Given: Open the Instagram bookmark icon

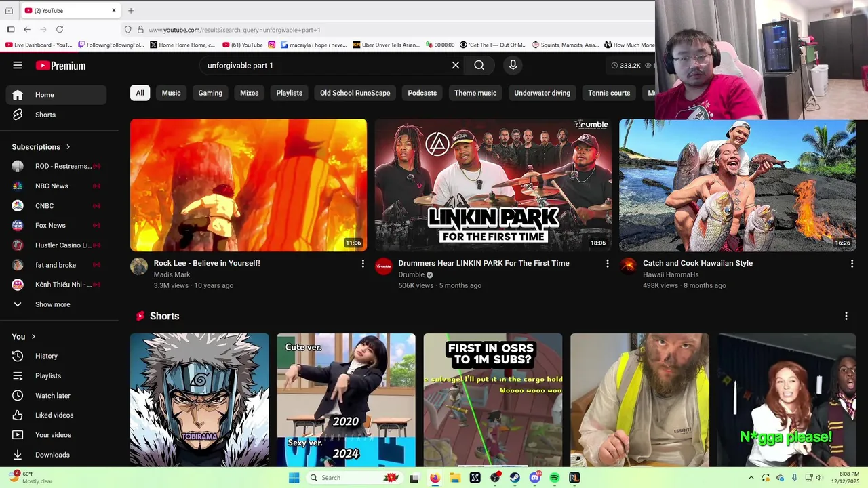Looking at the screenshot, I should (x=272, y=45).
